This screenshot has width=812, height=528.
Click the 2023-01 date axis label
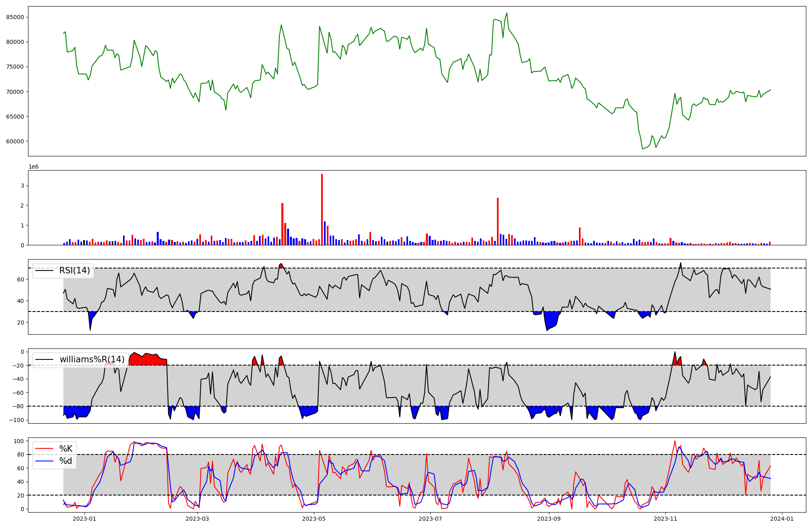coord(84,519)
